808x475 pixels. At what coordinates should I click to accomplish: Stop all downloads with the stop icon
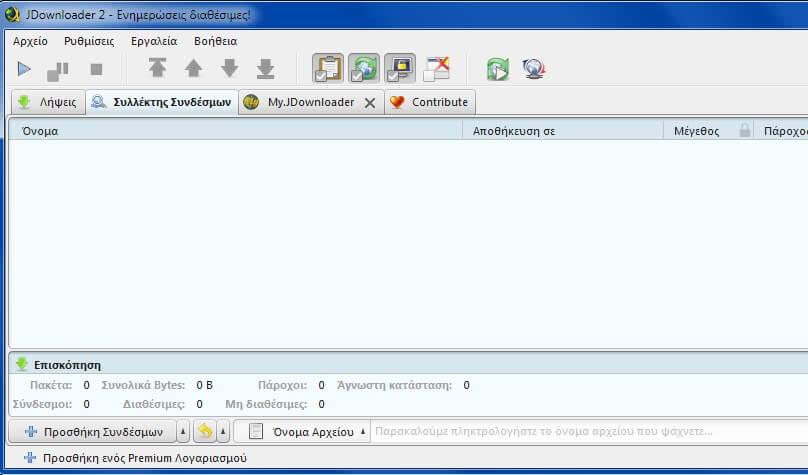pos(96,69)
